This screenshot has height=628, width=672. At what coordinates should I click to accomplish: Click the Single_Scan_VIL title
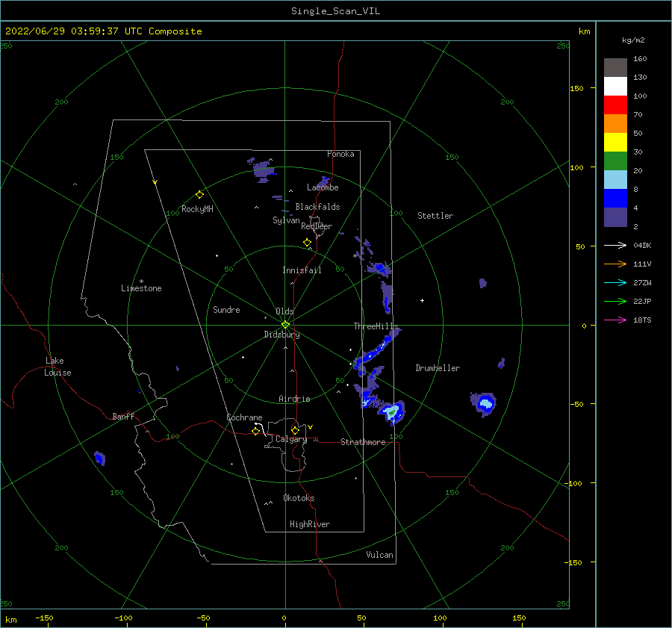click(x=335, y=10)
